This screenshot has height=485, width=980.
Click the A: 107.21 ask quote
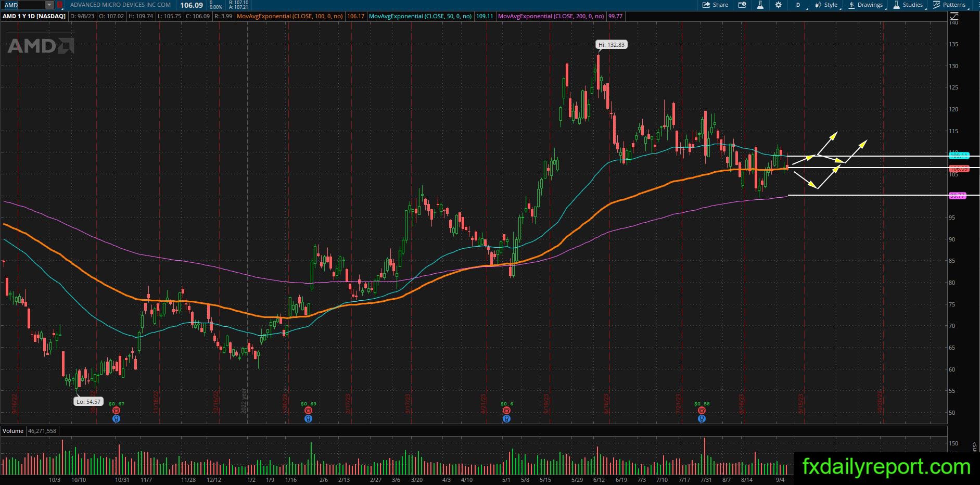[238, 7]
